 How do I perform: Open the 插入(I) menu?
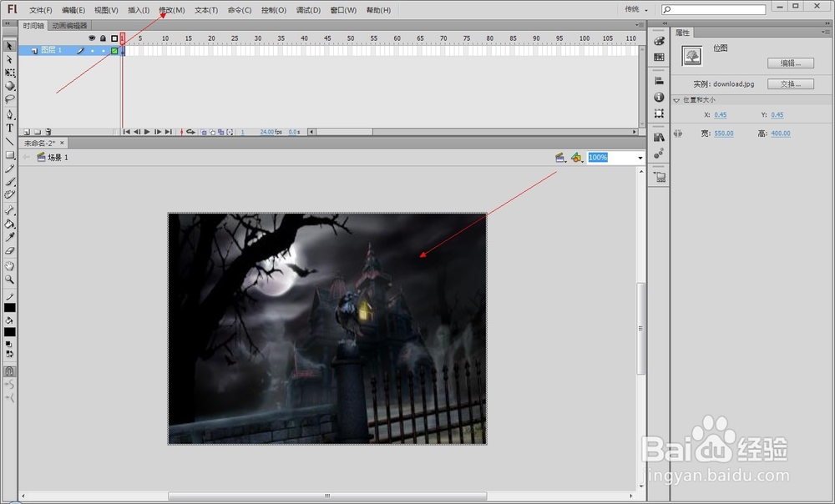click(139, 10)
